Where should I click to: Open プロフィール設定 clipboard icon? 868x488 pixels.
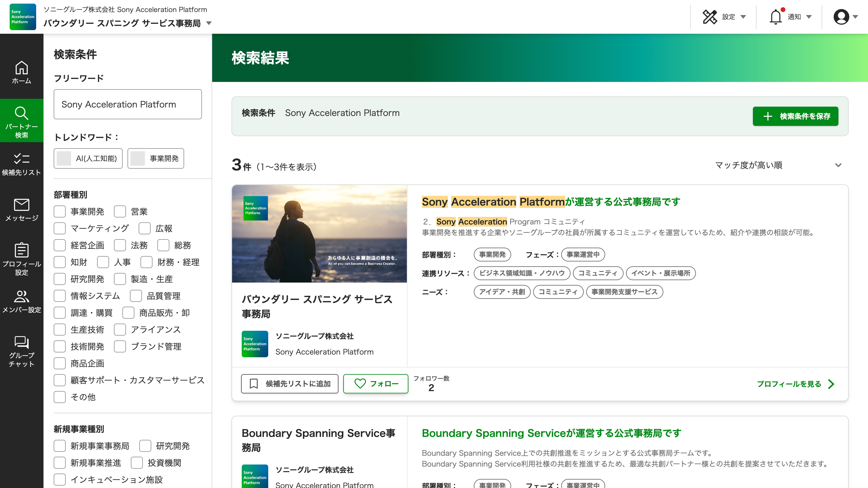click(x=22, y=250)
